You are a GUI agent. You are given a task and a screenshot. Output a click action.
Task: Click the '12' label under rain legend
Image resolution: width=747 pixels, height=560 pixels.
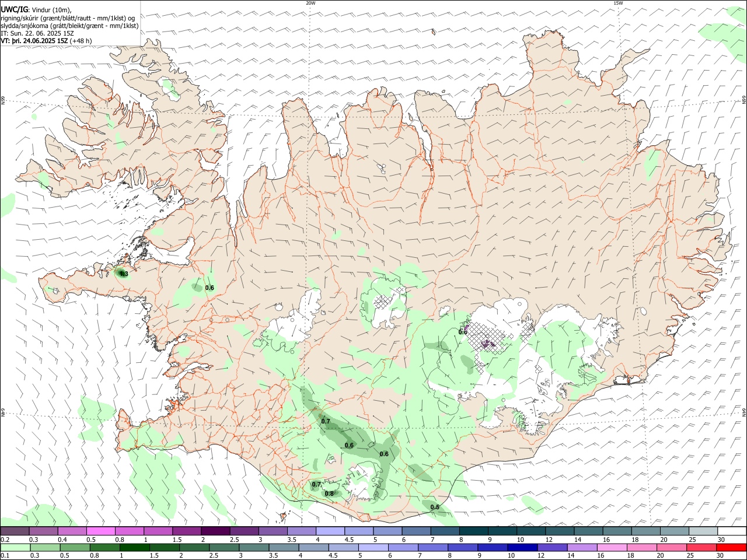541,556
